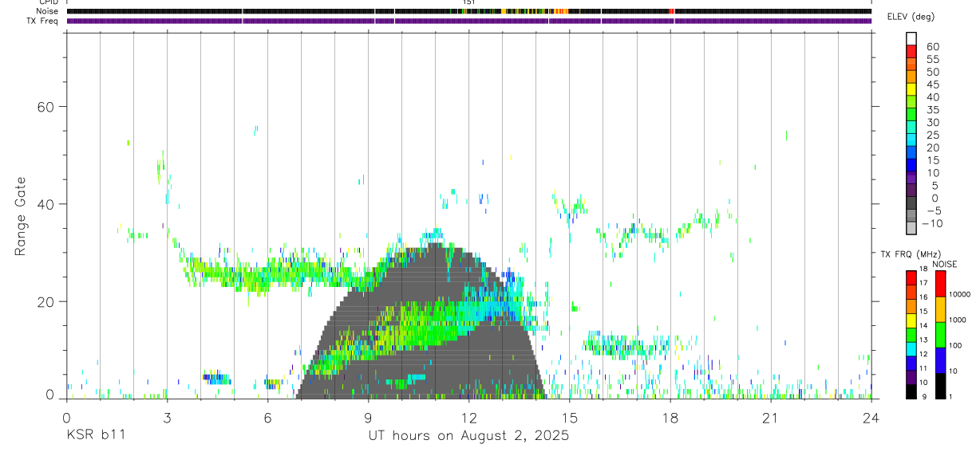
Task: Click the 'NOISE' legend title
Action: (x=943, y=264)
